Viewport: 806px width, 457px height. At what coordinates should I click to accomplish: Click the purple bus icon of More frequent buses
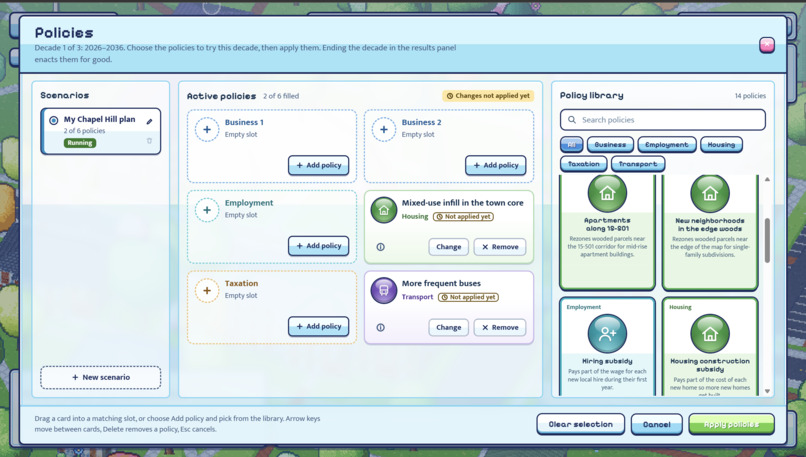tap(384, 290)
